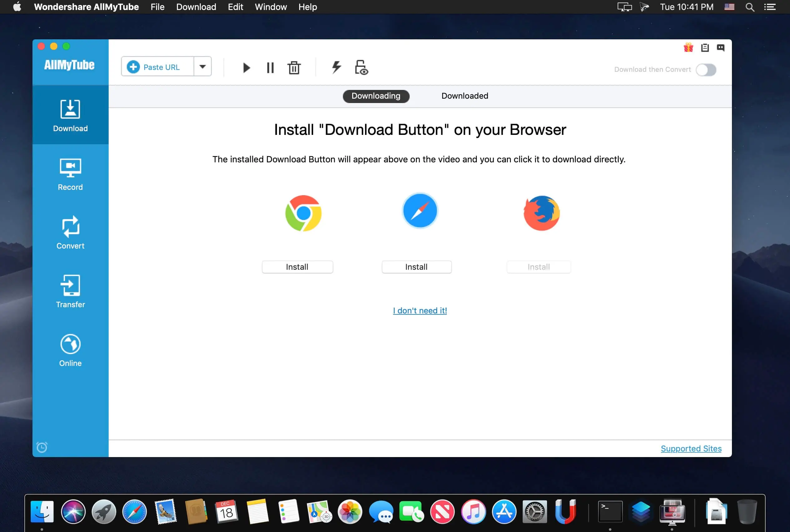Switch to the Downloaded tab
The width and height of the screenshot is (790, 532).
464,96
